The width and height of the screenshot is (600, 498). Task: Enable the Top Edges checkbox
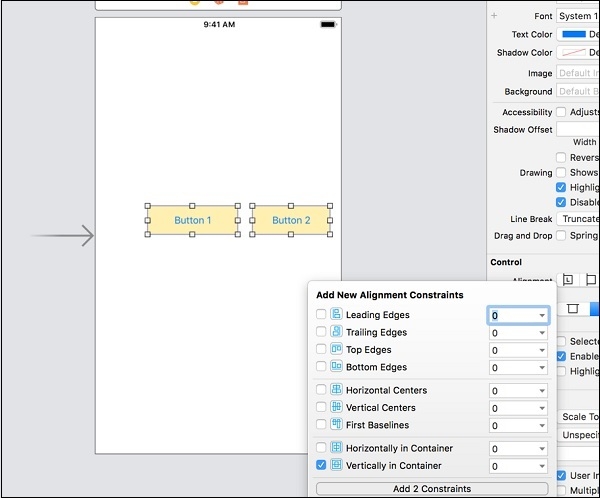pyautogui.click(x=321, y=349)
